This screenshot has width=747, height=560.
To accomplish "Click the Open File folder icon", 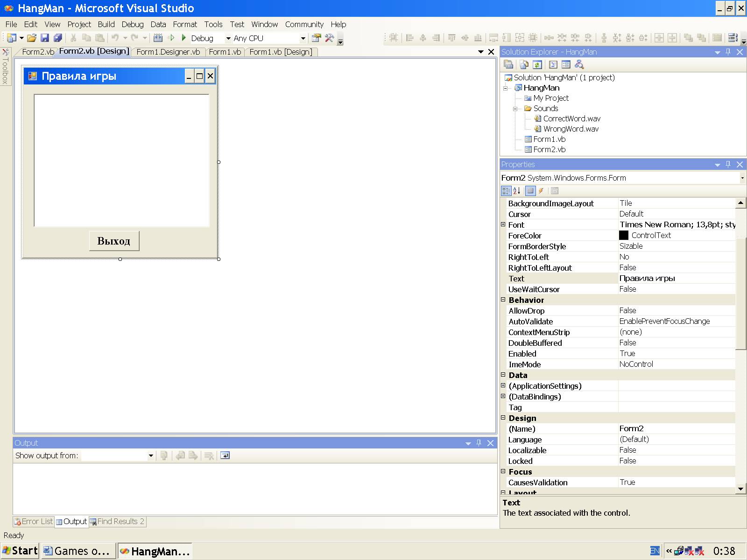I will point(31,38).
